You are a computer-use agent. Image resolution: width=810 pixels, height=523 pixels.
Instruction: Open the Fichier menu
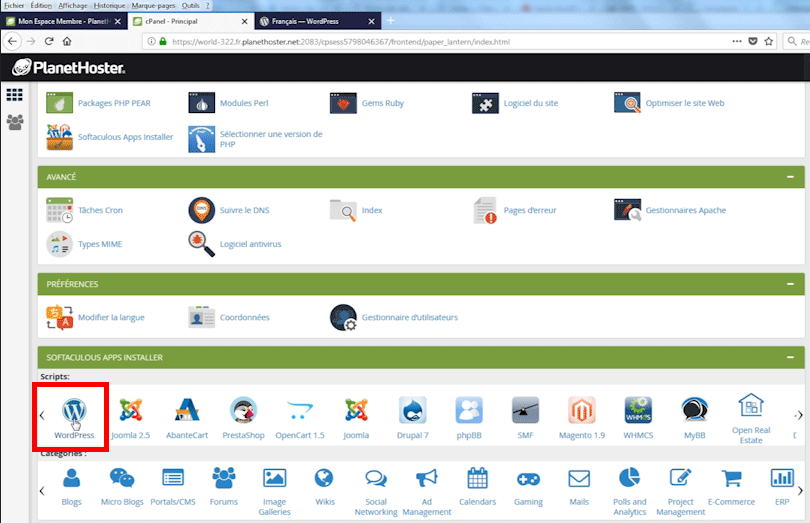coord(14,5)
